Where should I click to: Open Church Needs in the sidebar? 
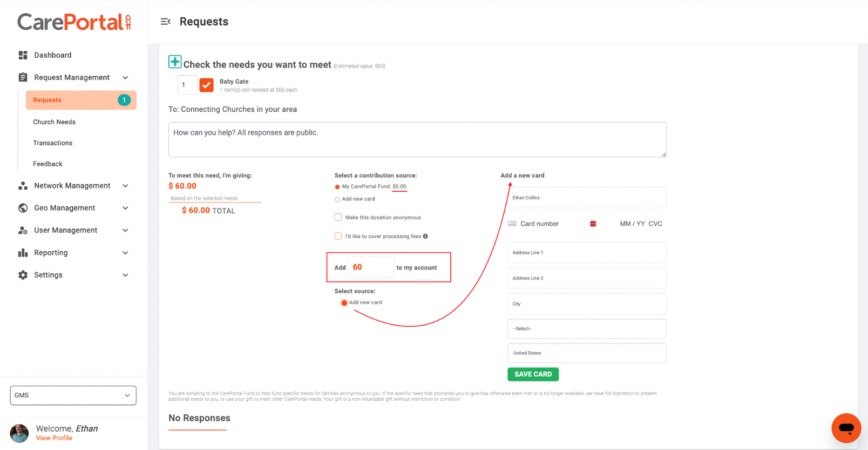pos(54,122)
